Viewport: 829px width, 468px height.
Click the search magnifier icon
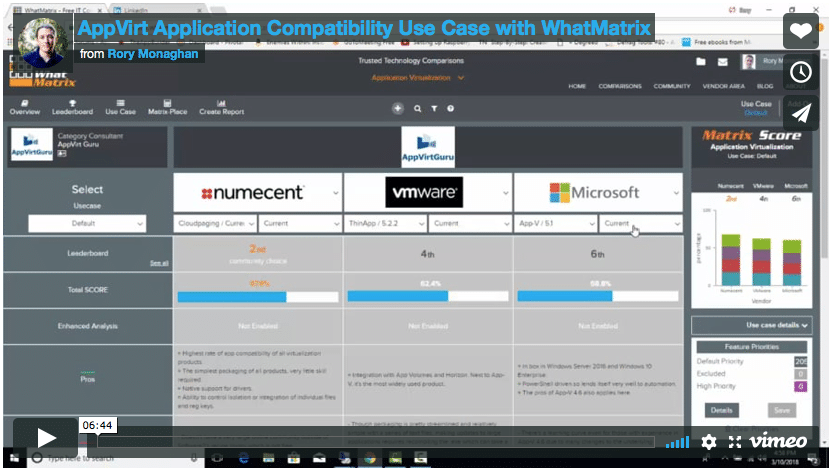pos(418,108)
